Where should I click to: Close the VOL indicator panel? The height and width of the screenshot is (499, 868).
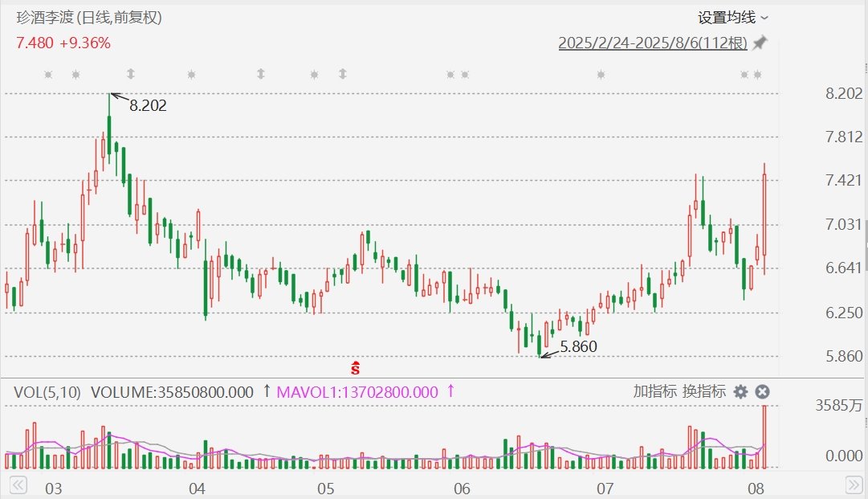click(x=762, y=392)
